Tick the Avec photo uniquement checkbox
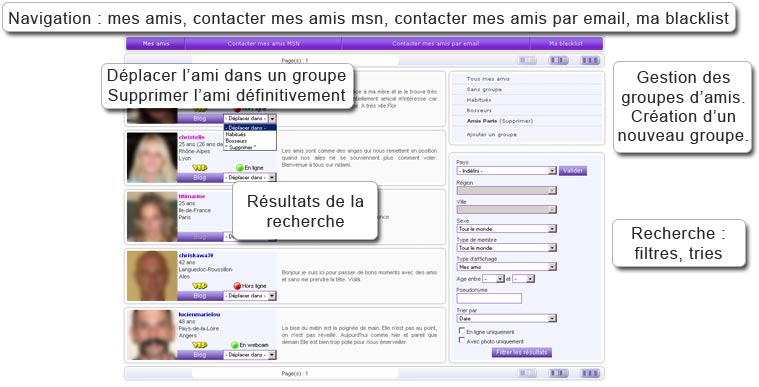Viewport: 759px width, 387px height. 462,341
